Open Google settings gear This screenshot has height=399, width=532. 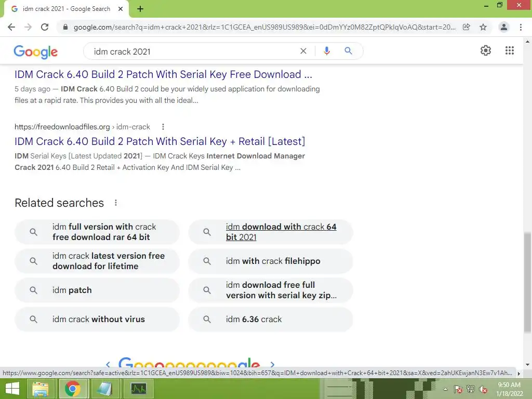click(486, 50)
